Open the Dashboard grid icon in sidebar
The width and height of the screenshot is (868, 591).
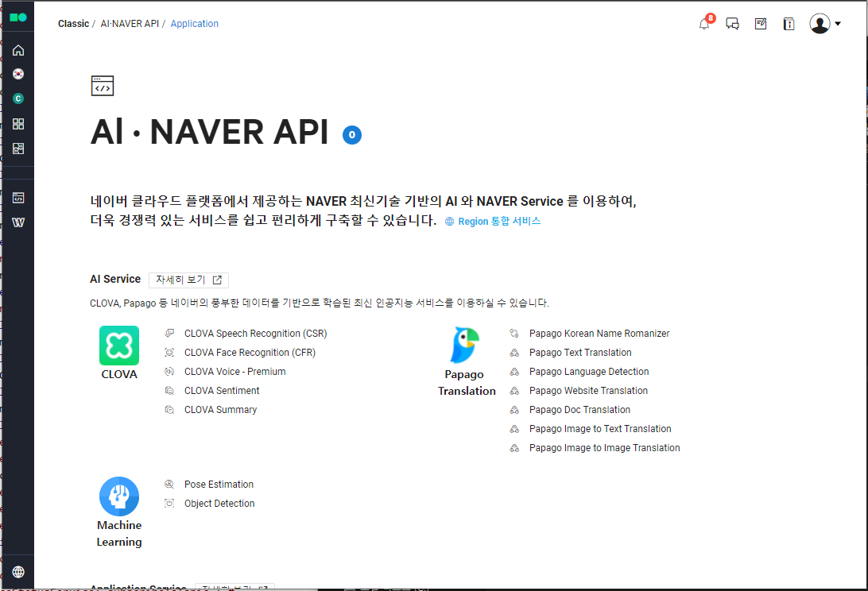coord(18,123)
